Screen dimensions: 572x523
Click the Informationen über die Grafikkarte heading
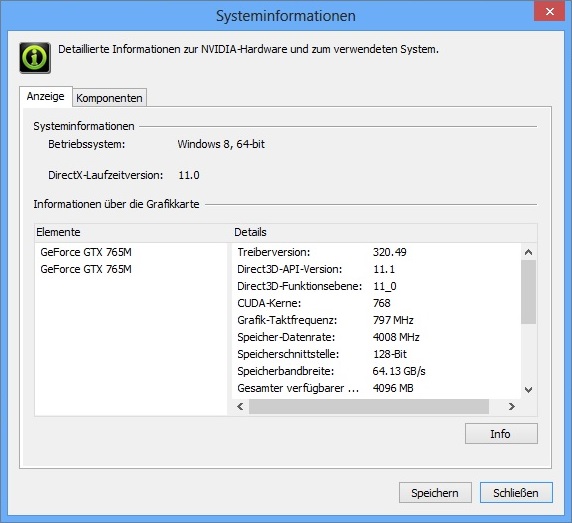point(116,204)
